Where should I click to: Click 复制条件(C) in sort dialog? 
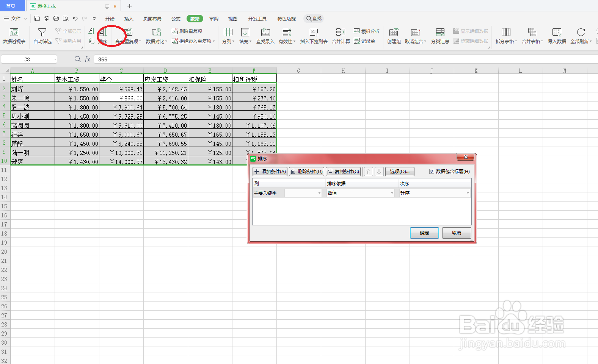(x=343, y=172)
